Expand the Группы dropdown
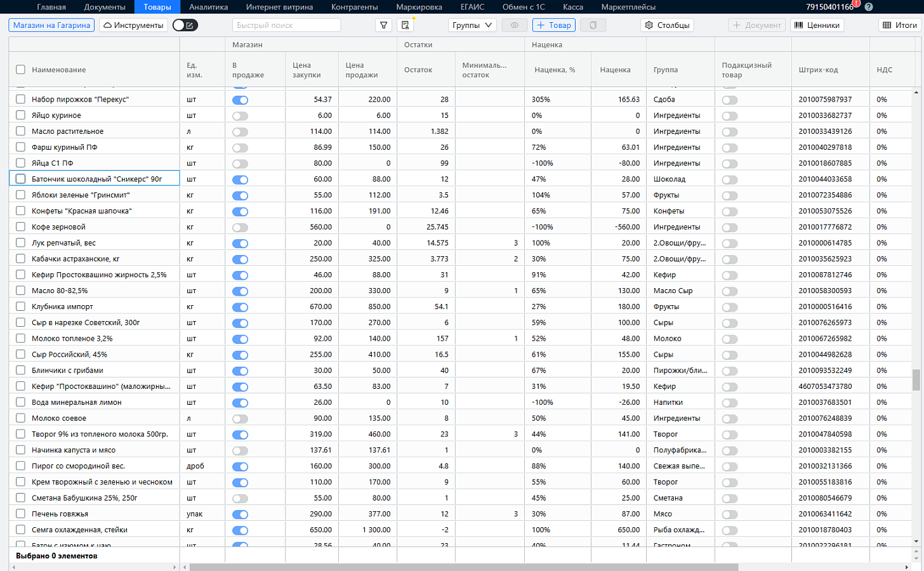The height and width of the screenshot is (571, 924). coord(472,25)
